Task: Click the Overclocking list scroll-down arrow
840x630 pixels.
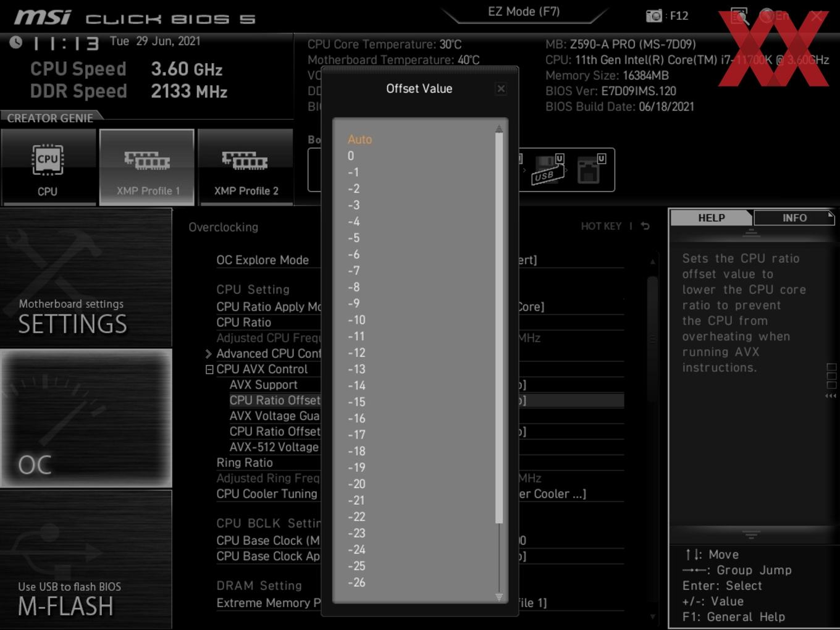Action: 652,616
